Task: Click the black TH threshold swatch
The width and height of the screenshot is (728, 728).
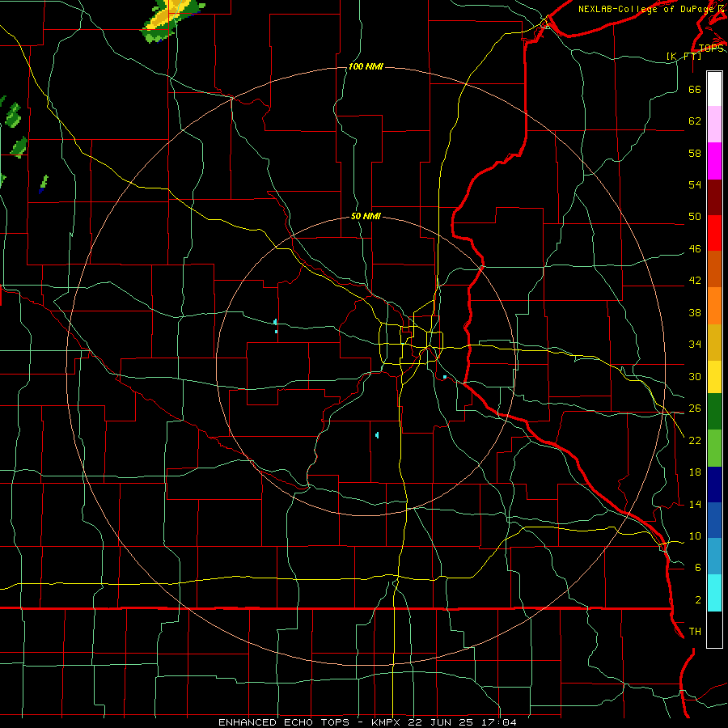Action: pyautogui.click(x=714, y=629)
